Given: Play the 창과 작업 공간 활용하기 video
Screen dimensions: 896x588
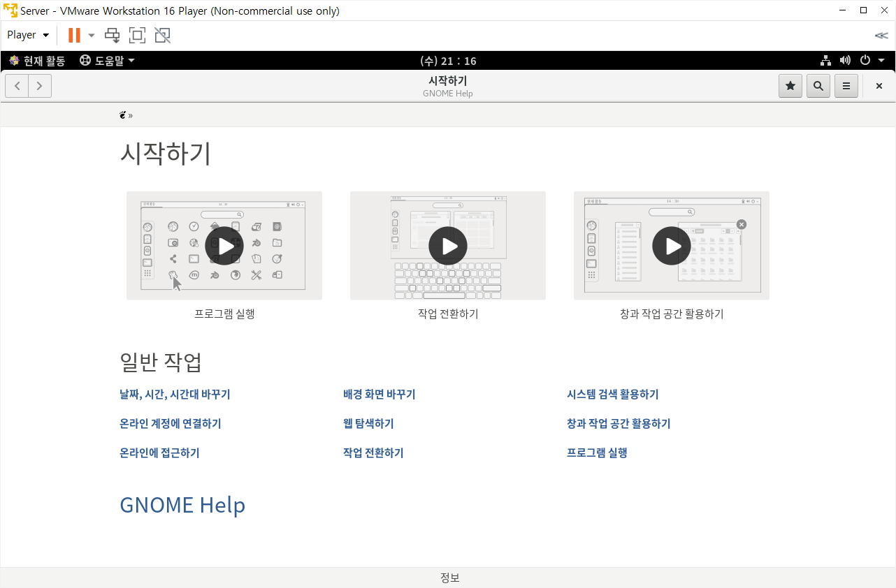Looking at the screenshot, I should 672,246.
